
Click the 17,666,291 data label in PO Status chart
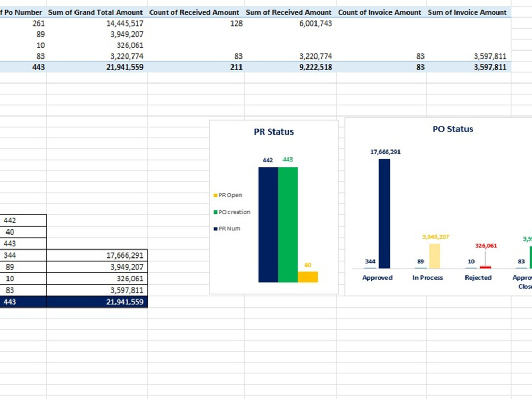[385, 152]
